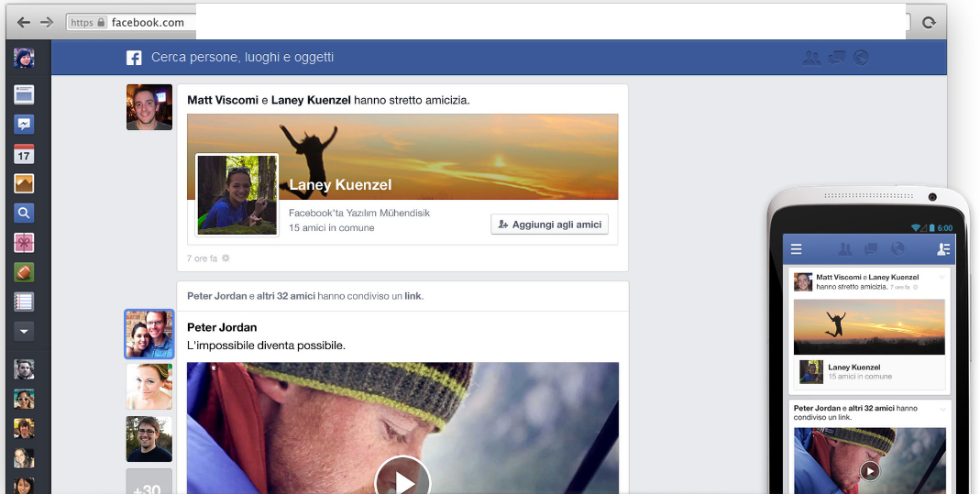Open the gift box sidebar icon
Screen dimensions: 980x494
(24, 243)
